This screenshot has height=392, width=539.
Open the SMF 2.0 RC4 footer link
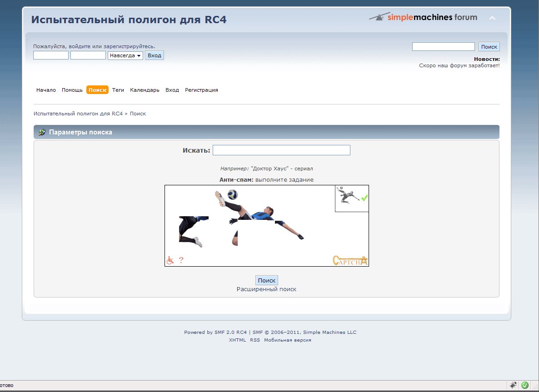pyautogui.click(x=231, y=332)
